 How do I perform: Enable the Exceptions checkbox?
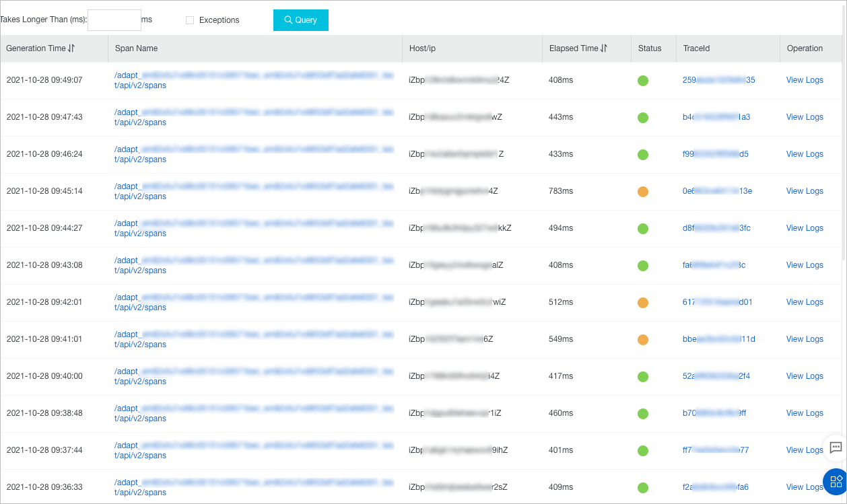tap(189, 20)
